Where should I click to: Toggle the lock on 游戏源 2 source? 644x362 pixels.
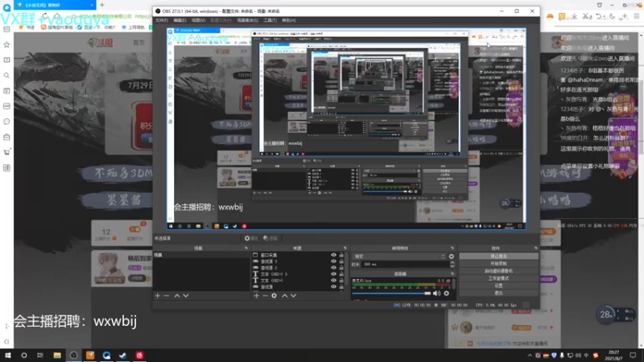pos(341,268)
